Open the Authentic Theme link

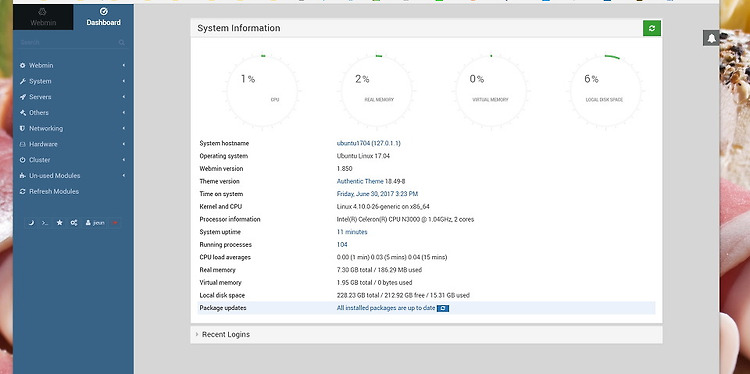(x=360, y=182)
